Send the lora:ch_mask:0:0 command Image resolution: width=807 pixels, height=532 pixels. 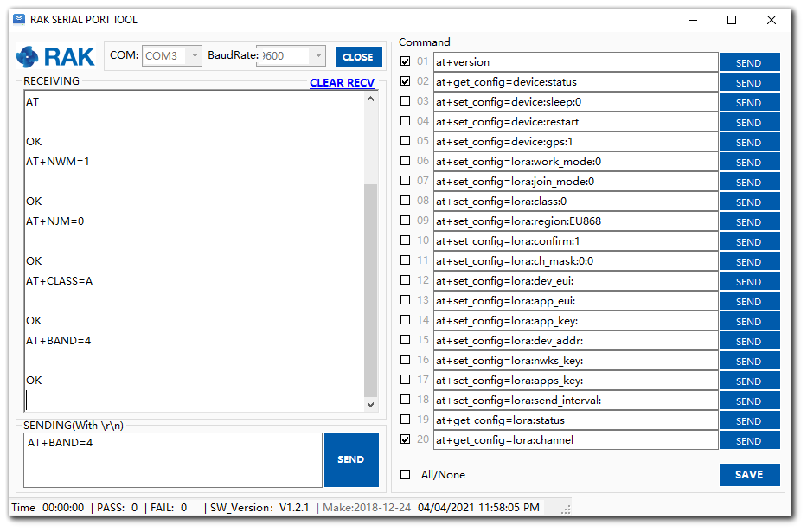pos(749,261)
